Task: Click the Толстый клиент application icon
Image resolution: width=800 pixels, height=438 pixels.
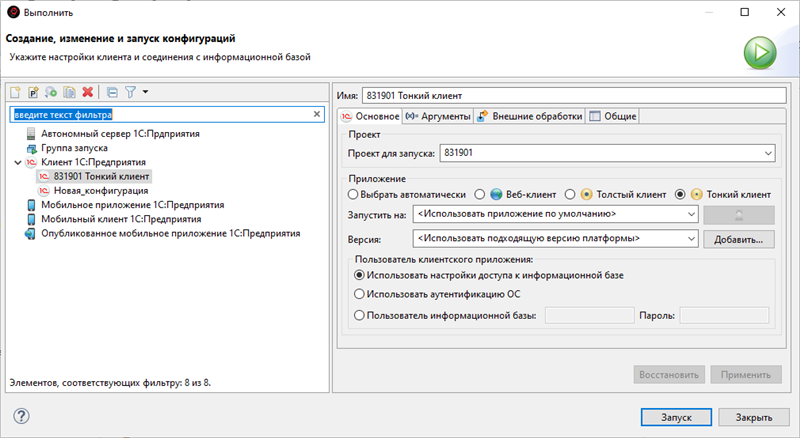Action: (587, 194)
